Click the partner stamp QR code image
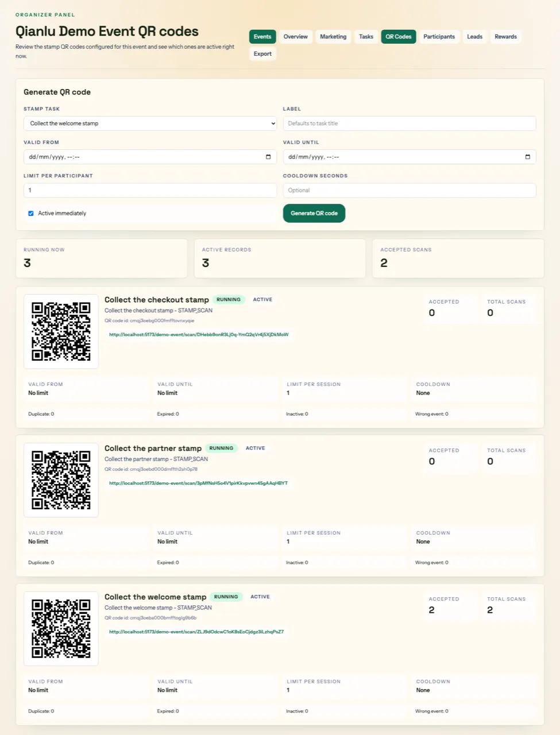Image resolution: width=560 pixels, height=735 pixels. click(61, 480)
